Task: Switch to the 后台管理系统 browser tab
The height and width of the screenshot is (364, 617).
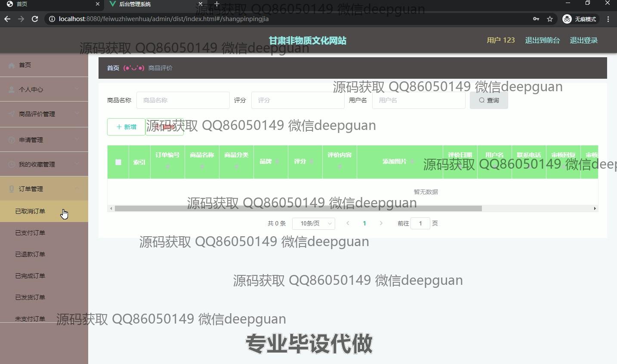Action: [155, 4]
